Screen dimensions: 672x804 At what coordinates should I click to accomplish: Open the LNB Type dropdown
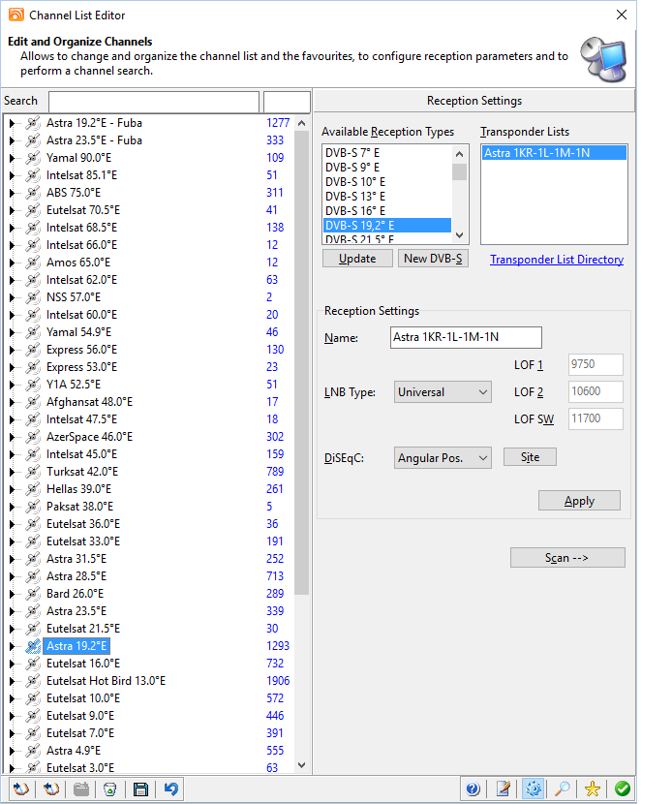click(x=443, y=392)
